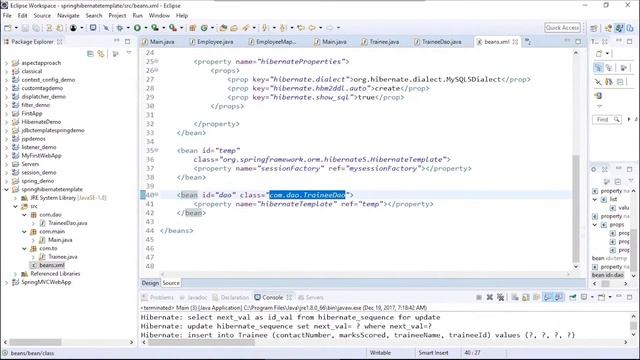640x360 pixels.
Task: Select beans.xml in Package Explorer
Action: [x=48, y=265]
